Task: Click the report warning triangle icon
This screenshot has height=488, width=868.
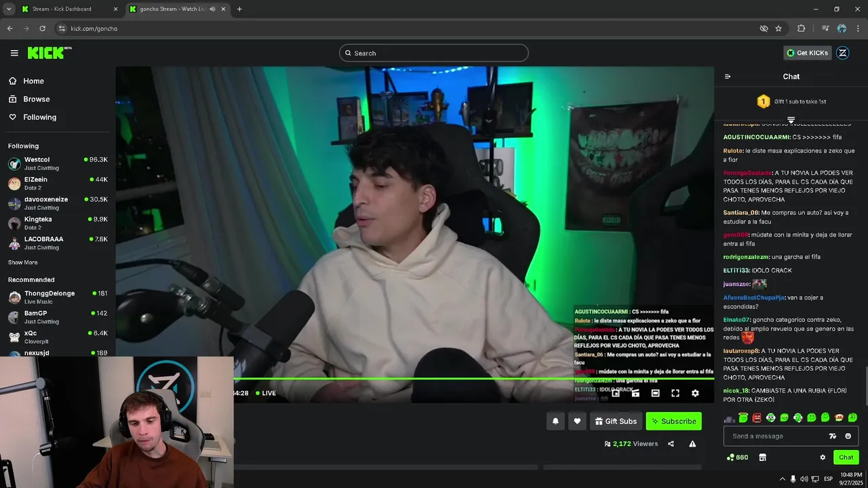Action: pos(692,444)
